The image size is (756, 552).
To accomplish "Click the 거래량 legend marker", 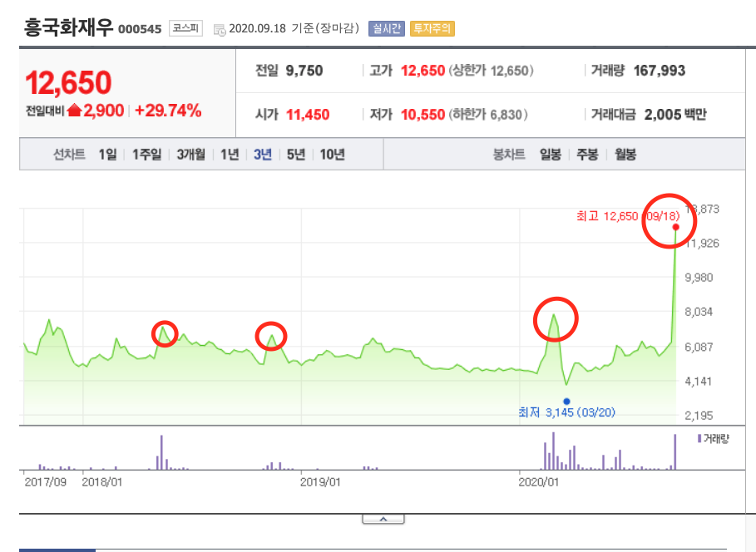I will (699, 439).
